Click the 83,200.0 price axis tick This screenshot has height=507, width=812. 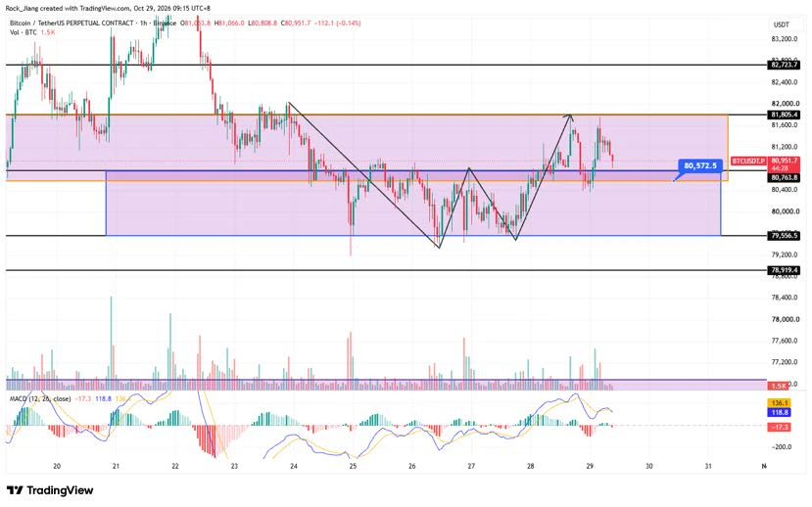click(785, 39)
